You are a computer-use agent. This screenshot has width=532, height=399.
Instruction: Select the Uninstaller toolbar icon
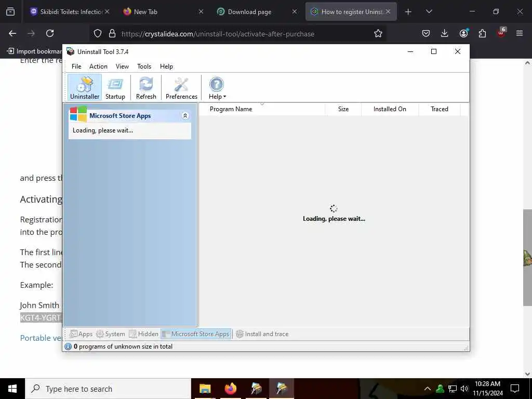(85, 87)
